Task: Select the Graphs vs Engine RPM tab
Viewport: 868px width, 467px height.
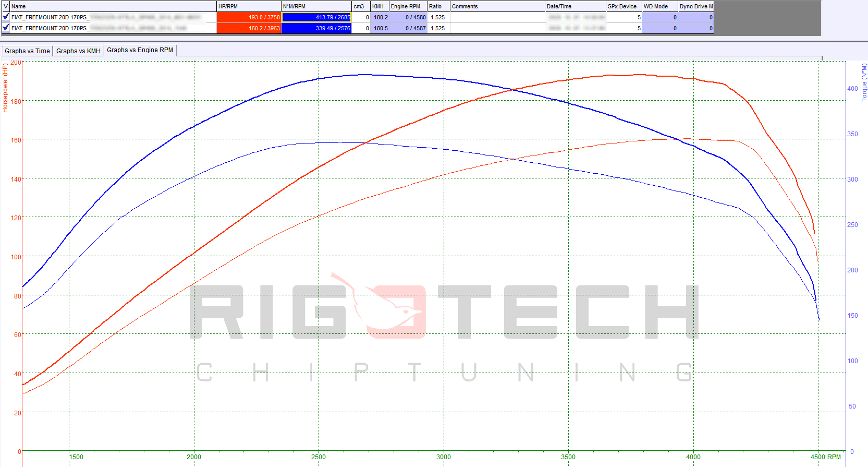Action: [140, 50]
